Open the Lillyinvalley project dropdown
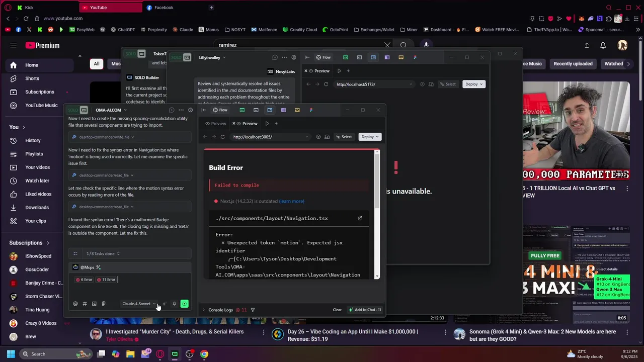The image size is (644, 362). 212,57
